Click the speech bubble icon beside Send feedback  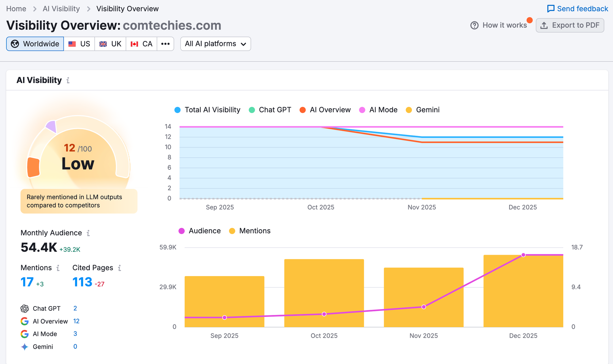point(551,9)
